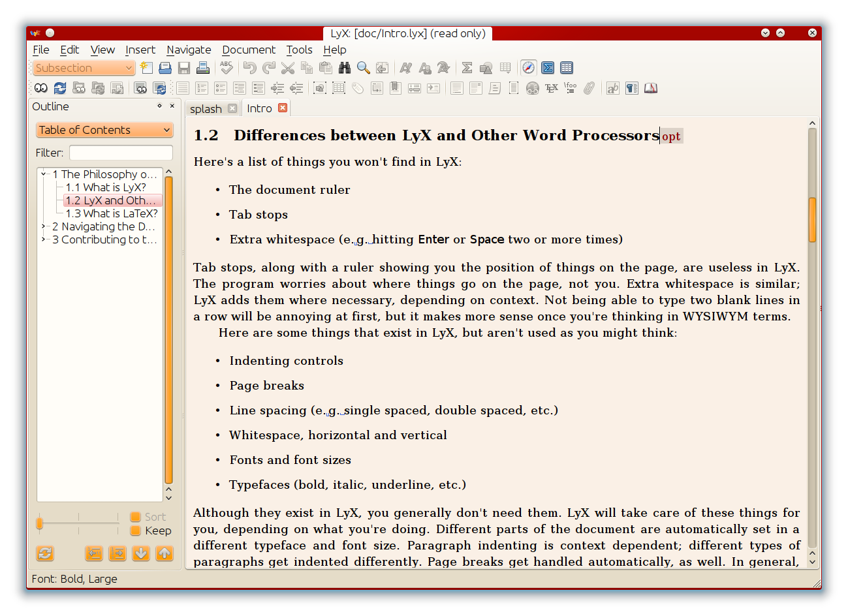
Task: Open the Subsection paragraph style dropdown
Action: pyautogui.click(x=84, y=68)
